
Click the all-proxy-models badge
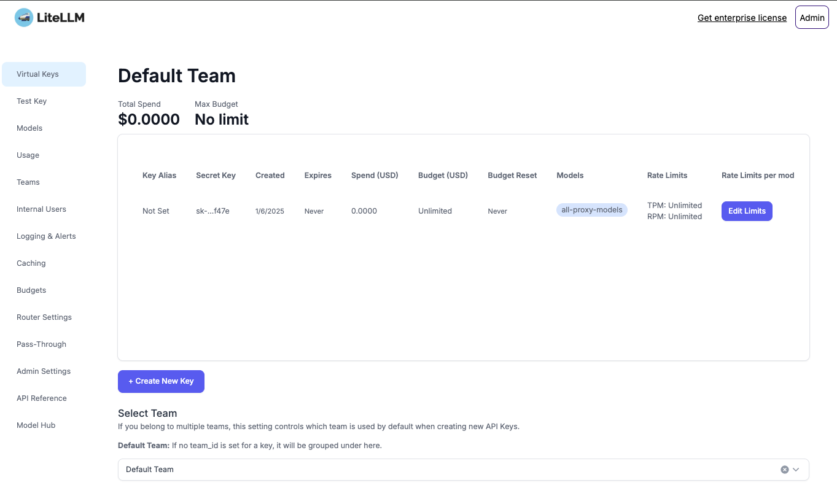tap(591, 210)
